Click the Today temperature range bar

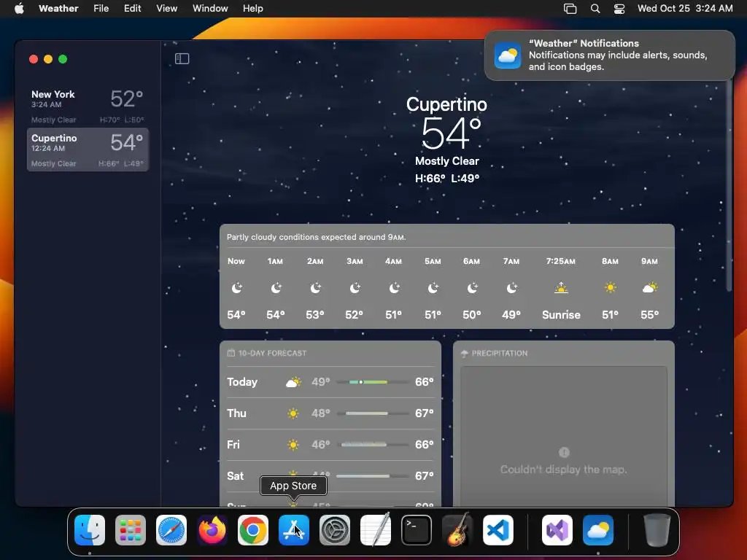tap(373, 382)
